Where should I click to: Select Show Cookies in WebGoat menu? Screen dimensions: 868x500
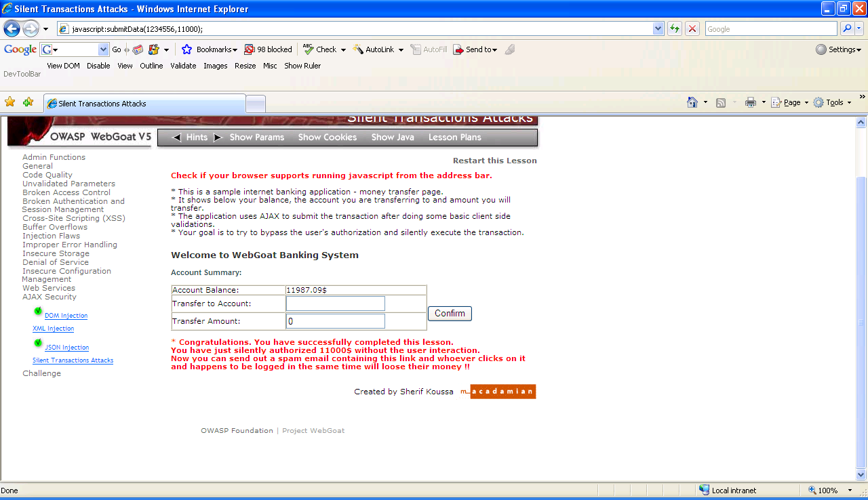click(327, 137)
